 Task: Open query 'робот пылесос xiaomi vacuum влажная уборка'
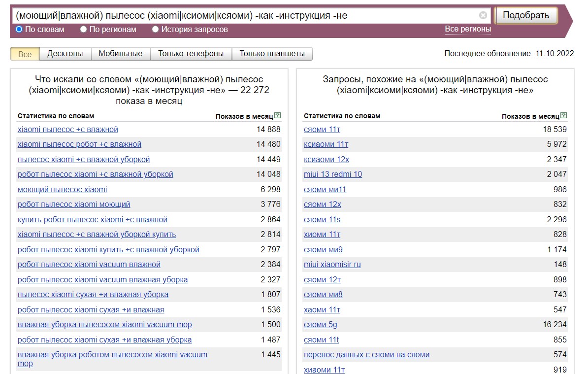click(x=103, y=279)
